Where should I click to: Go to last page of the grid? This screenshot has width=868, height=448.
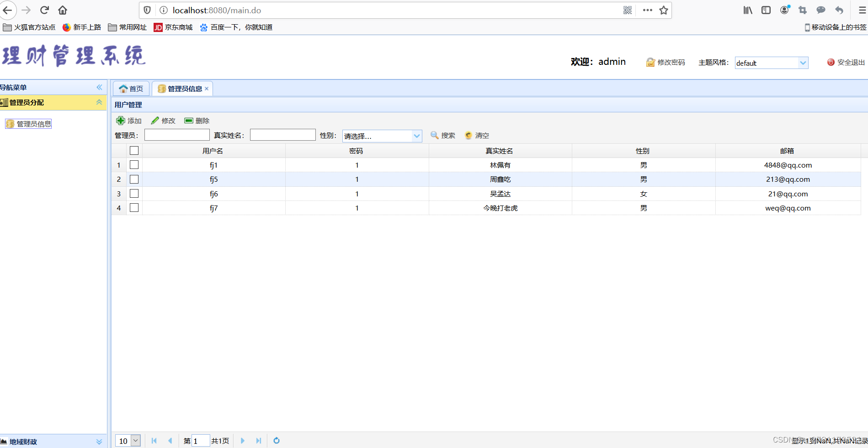pyautogui.click(x=259, y=441)
